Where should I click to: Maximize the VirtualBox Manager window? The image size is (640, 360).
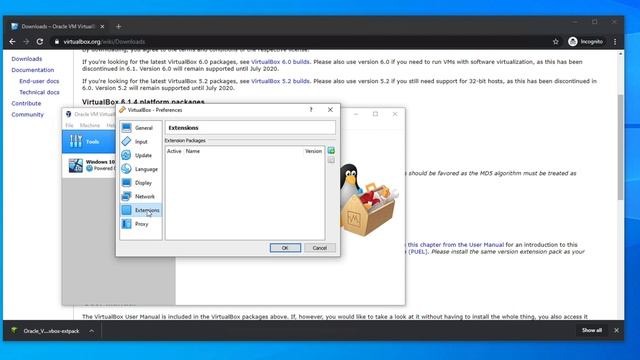click(x=376, y=114)
